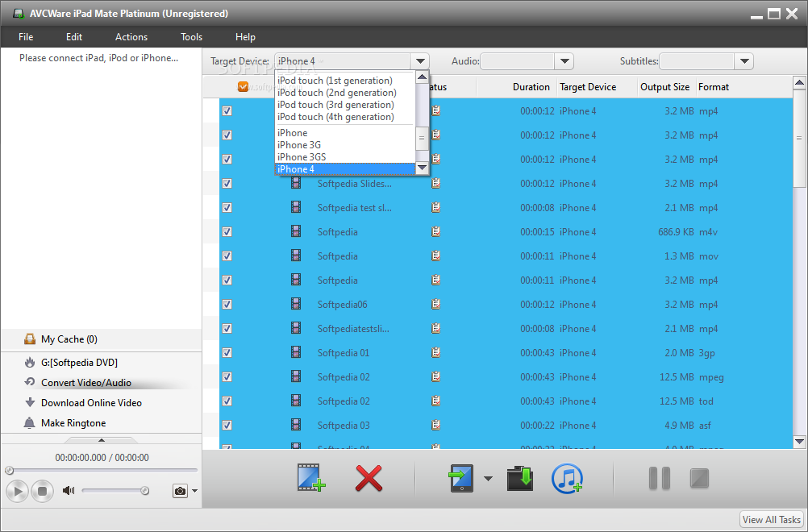The height and width of the screenshot is (532, 808).
Task: Click the View All Tasks button
Action: coord(772,520)
